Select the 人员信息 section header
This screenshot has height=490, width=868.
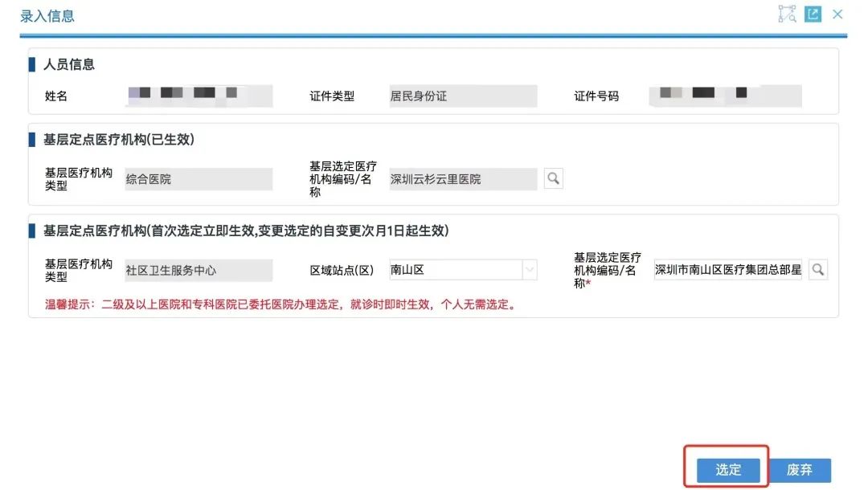pyautogui.click(x=68, y=64)
